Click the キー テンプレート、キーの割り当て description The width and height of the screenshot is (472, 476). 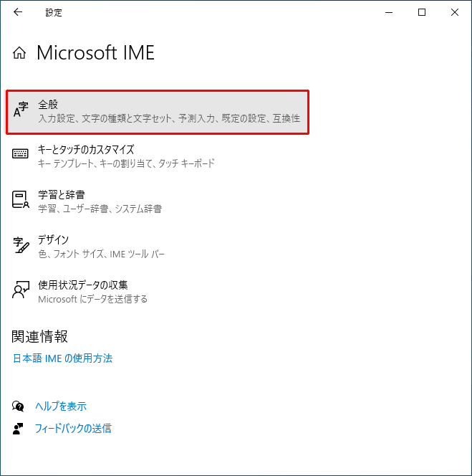(126, 163)
